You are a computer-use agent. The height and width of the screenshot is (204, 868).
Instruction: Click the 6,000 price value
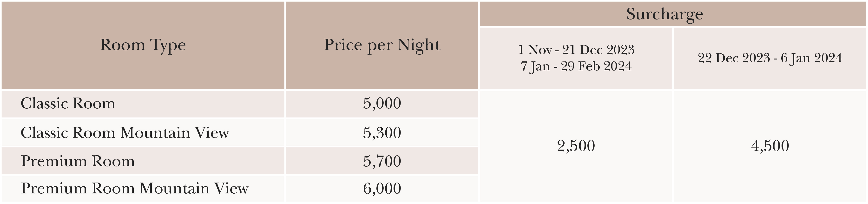382,189
